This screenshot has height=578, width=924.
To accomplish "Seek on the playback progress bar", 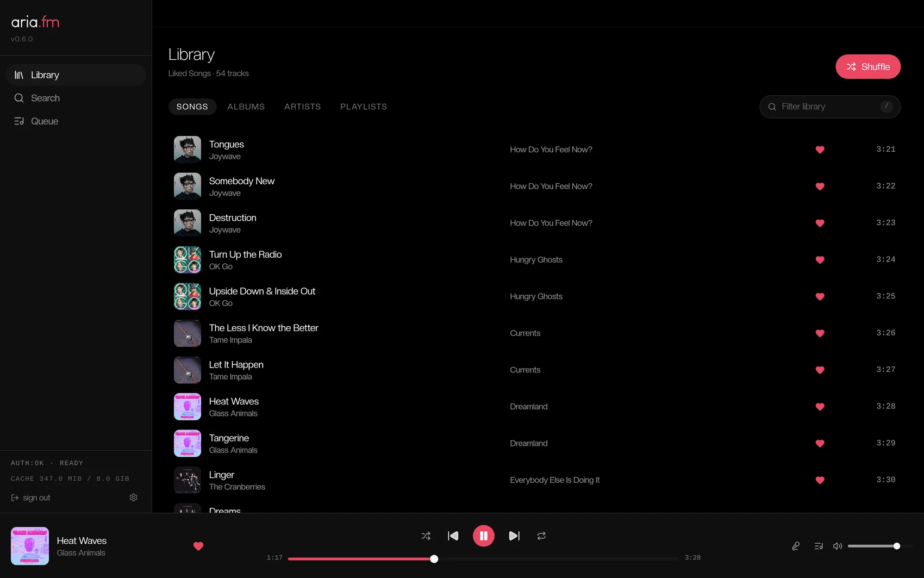I will click(x=484, y=558).
